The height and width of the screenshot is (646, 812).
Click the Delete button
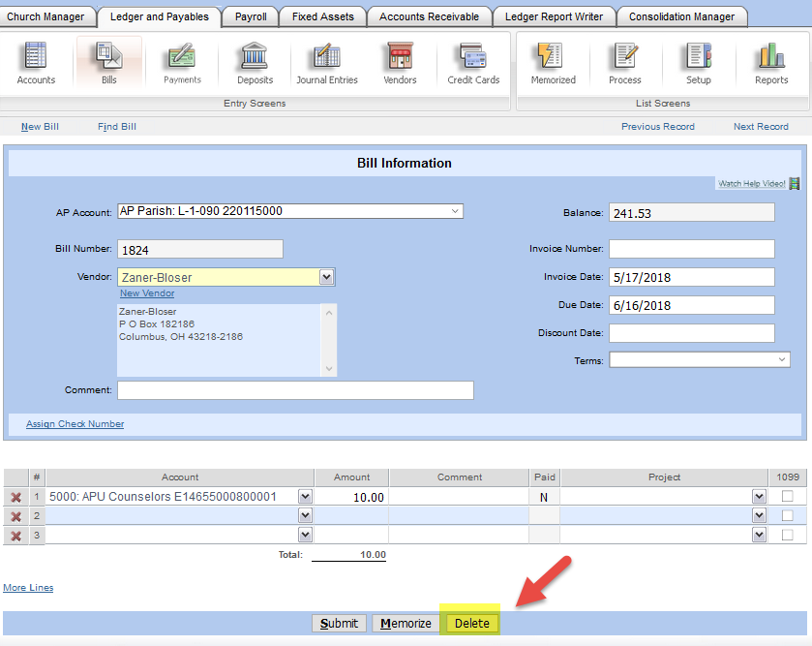471,623
